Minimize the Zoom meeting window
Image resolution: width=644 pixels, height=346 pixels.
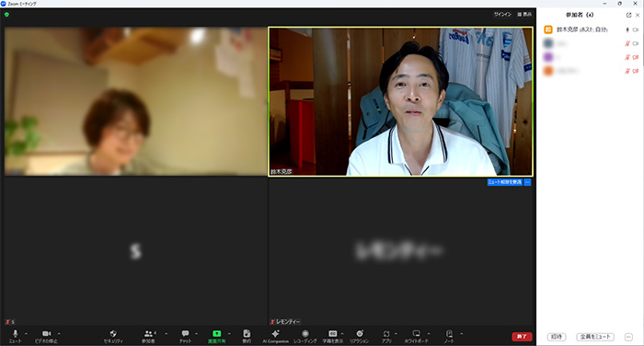point(604,4)
